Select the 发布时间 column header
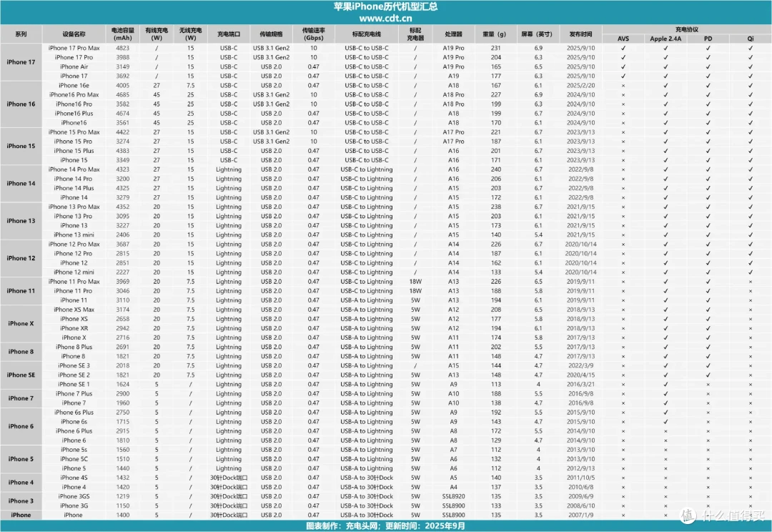Screen dimensions: 772x532 point(581,34)
